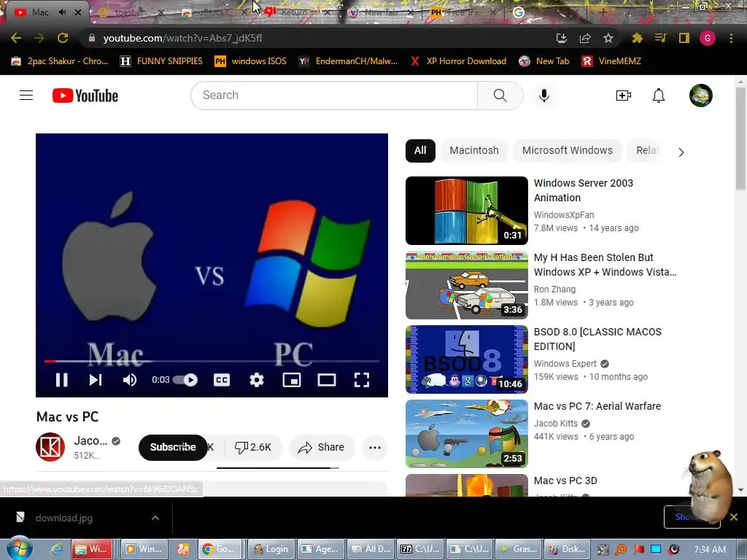Show more filter chips with arrow
747x560 pixels.
681,152
